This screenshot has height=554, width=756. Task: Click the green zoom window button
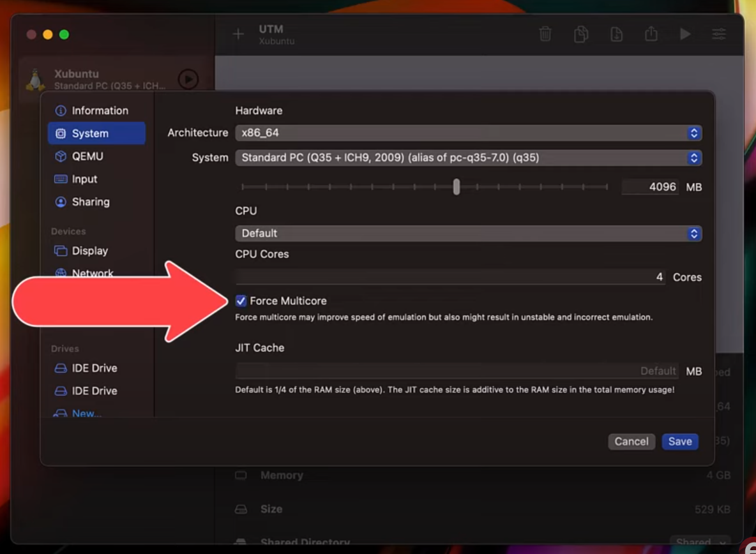coord(64,34)
